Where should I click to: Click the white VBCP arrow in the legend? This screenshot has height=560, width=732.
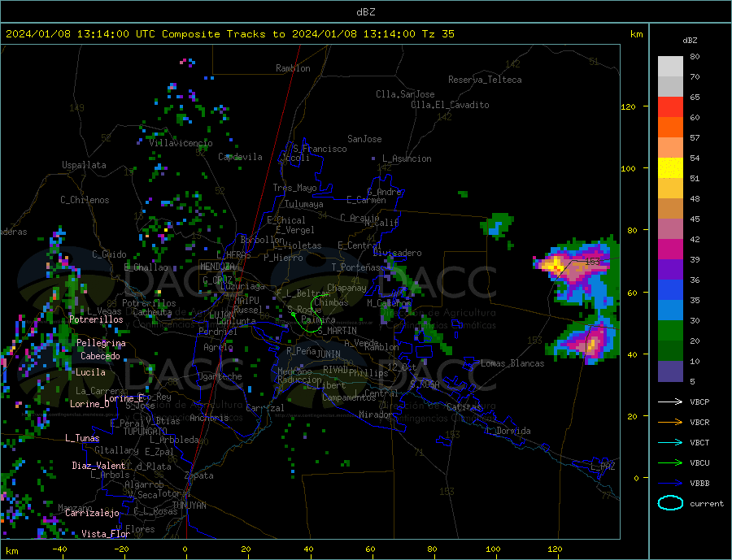point(670,402)
